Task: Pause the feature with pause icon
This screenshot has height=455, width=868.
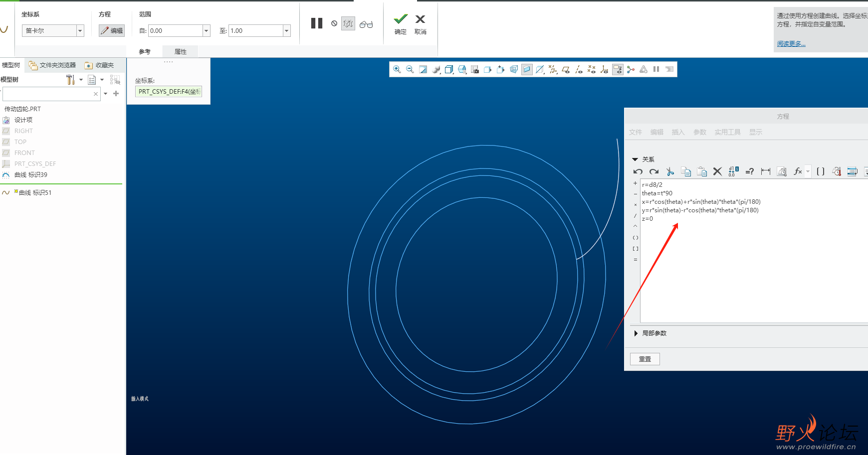Action: click(x=317, y=23)
